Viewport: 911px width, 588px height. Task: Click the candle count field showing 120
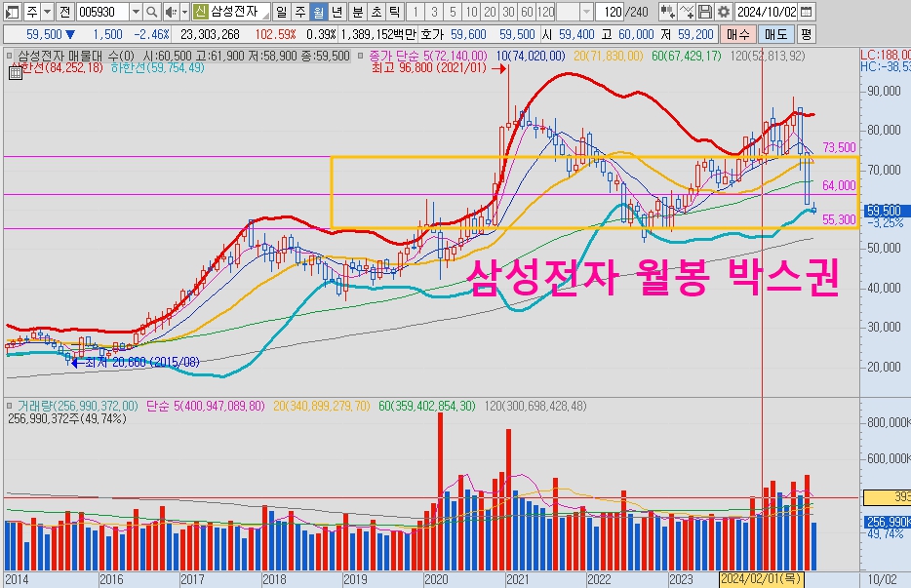(612, 12)
